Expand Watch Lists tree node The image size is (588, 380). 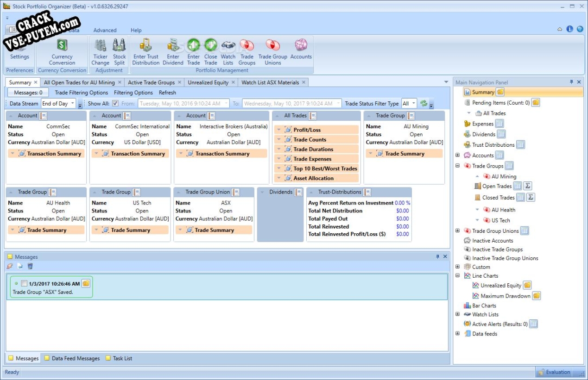458,314
